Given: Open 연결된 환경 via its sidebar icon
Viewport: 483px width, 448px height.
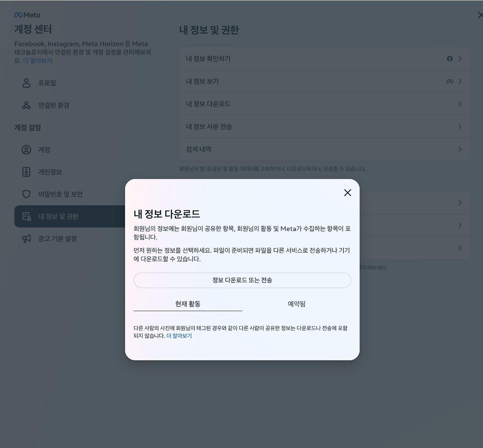Looking at the screenshot, I should [26, 105].
